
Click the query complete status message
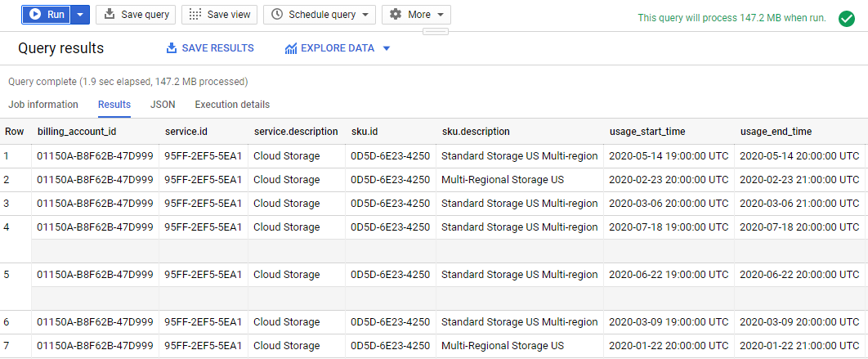pyautogui.click(x=128, y=82)
